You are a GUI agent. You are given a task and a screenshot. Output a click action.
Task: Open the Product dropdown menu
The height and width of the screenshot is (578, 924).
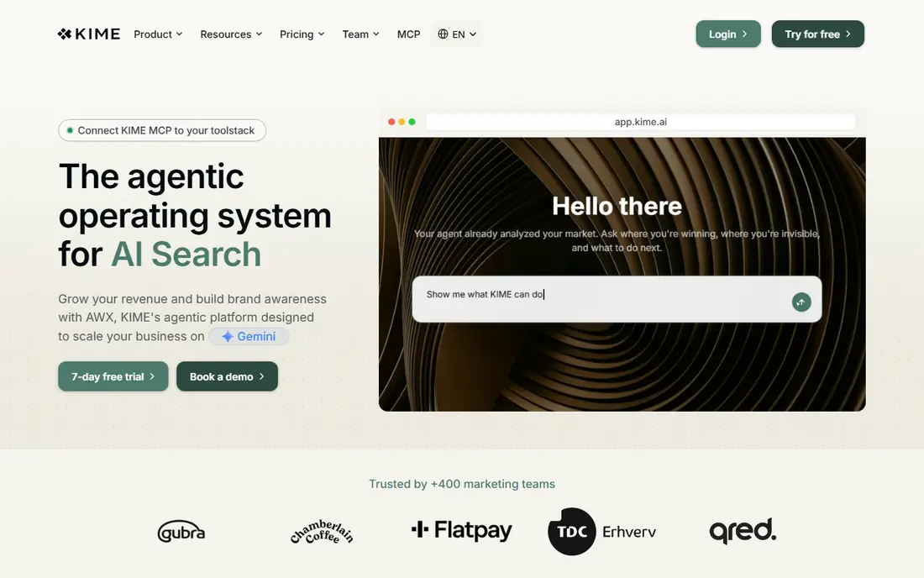coord(158,34)
